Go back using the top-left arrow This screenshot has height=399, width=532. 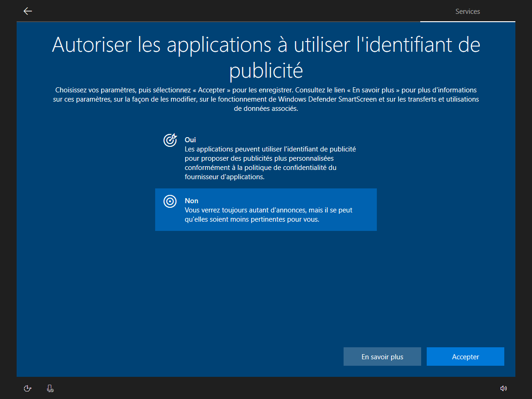[28, 11]
